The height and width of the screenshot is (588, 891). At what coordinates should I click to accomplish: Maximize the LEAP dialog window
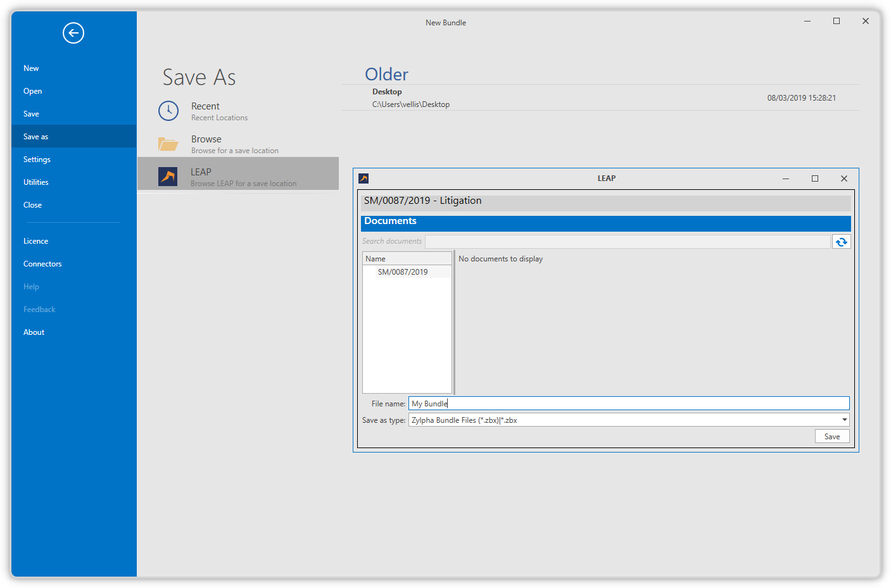point(815,178)
